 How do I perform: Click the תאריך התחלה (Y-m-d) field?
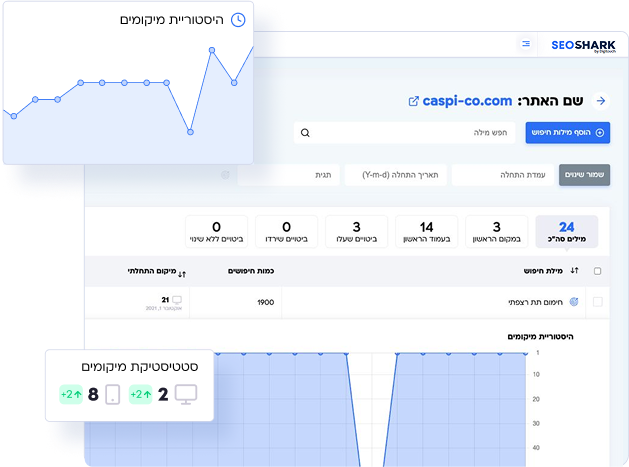396,175
